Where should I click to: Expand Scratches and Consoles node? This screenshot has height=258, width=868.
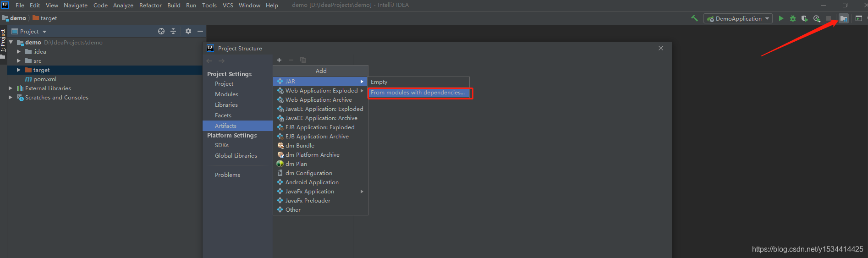click(x=11, y=97)
